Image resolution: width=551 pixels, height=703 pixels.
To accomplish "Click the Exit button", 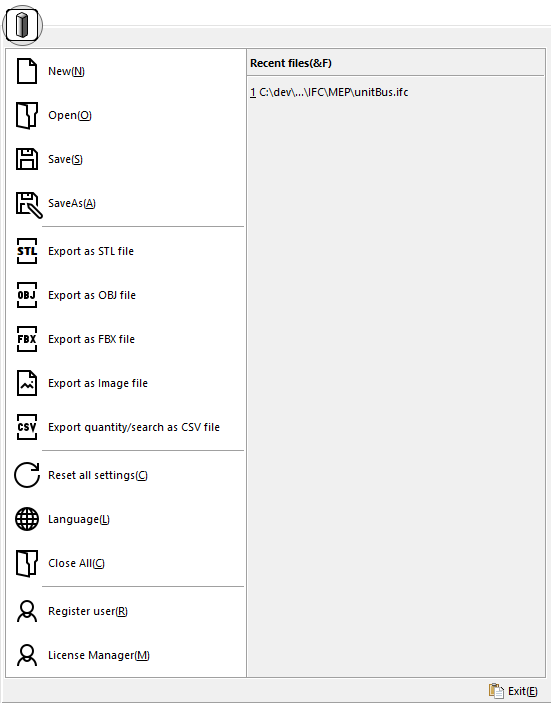I will 513,691.
